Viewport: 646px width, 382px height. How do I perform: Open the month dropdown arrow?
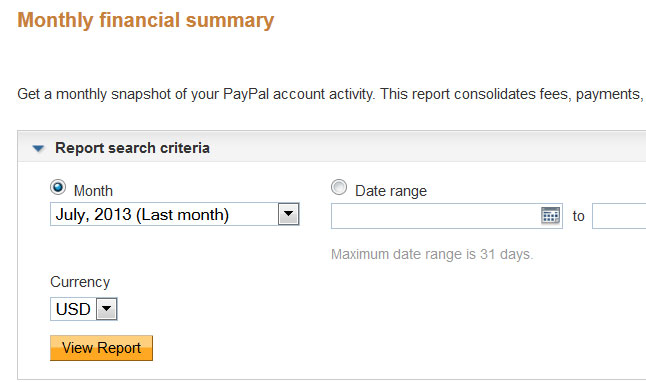tap(288, 214)
